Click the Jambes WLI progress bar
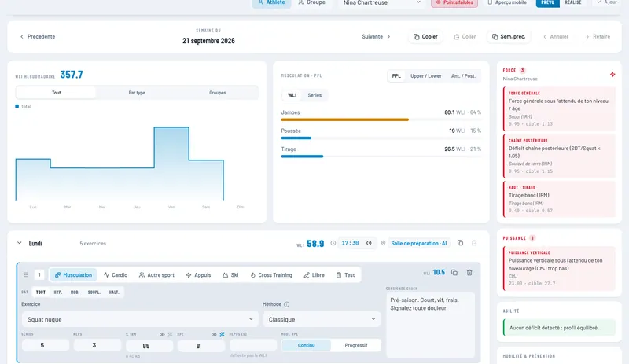Viewport: 629px width, 364px height. click(x=381, y=119)
